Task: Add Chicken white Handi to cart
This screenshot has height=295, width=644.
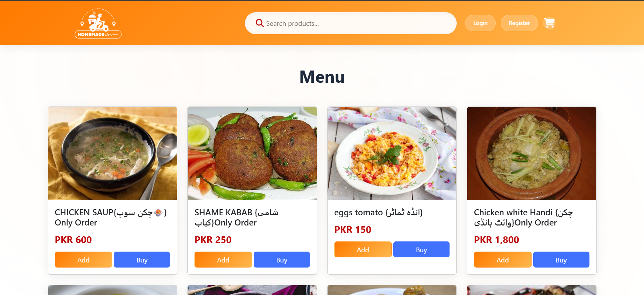Action: (x=502, y=260)
